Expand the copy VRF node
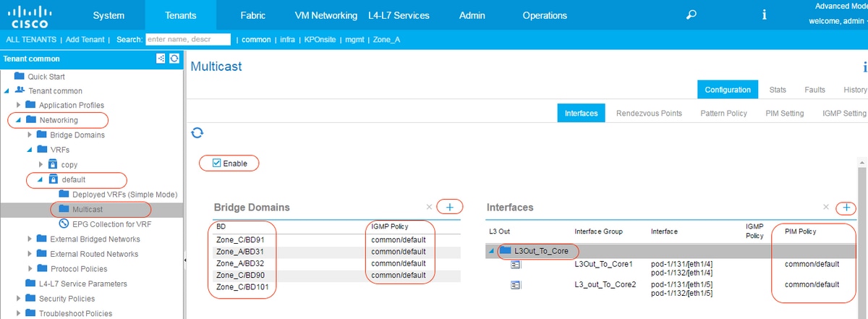The height and width of the screenshot is (319, 868). click(x=41, y=165)
